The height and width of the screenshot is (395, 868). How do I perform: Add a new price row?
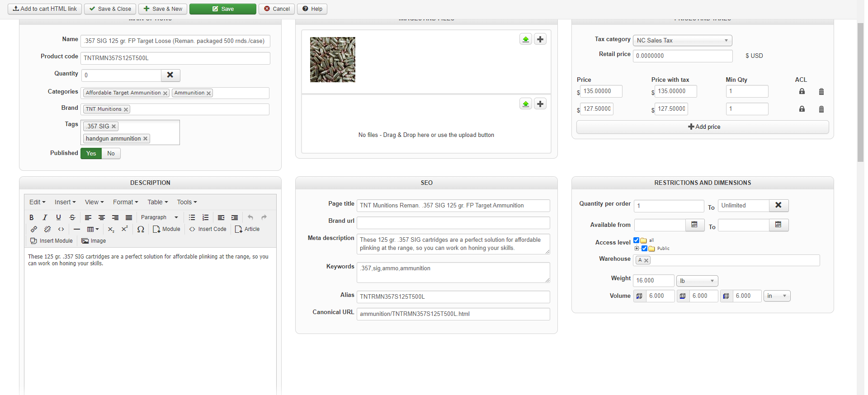pos(703,127)
